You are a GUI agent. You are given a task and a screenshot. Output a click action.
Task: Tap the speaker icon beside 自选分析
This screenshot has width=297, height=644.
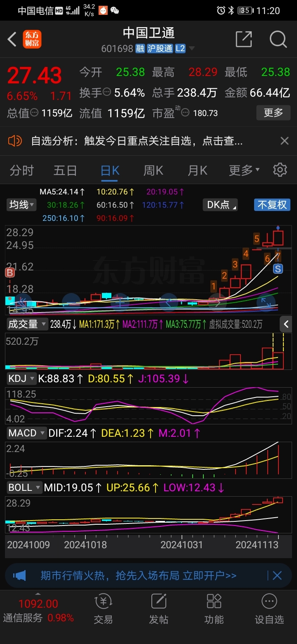point(15,141)
